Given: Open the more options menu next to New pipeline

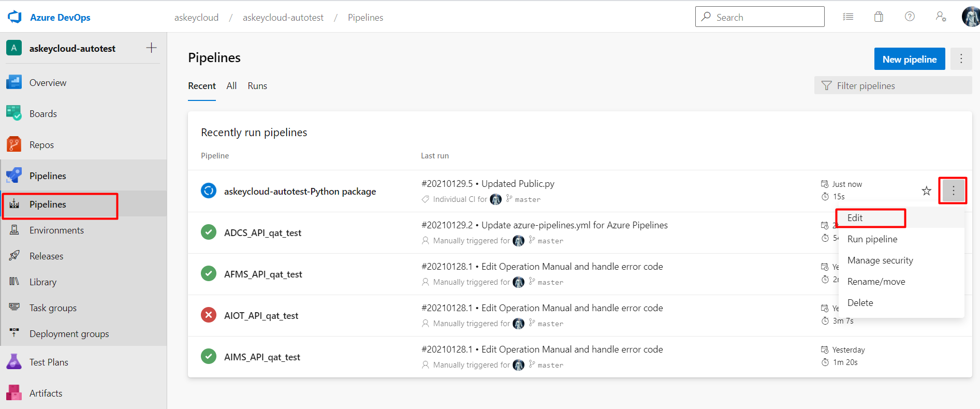Looking at the screenshot, I should (961, 59).
